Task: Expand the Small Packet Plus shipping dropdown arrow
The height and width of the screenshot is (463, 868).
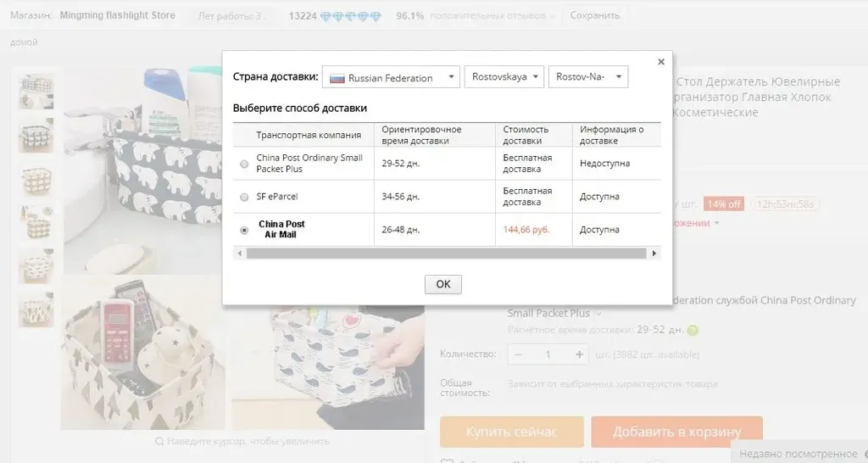Action: [598, 314]
